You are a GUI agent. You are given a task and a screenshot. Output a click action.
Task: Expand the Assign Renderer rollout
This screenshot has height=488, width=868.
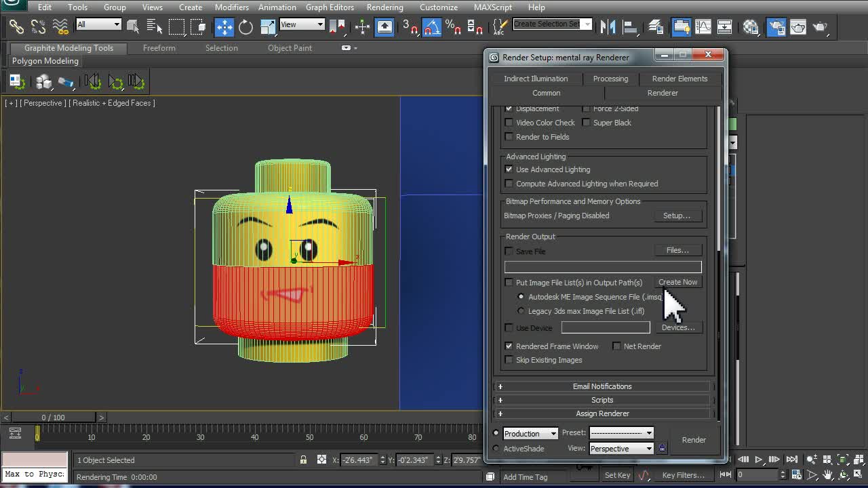tap(602, 413)
